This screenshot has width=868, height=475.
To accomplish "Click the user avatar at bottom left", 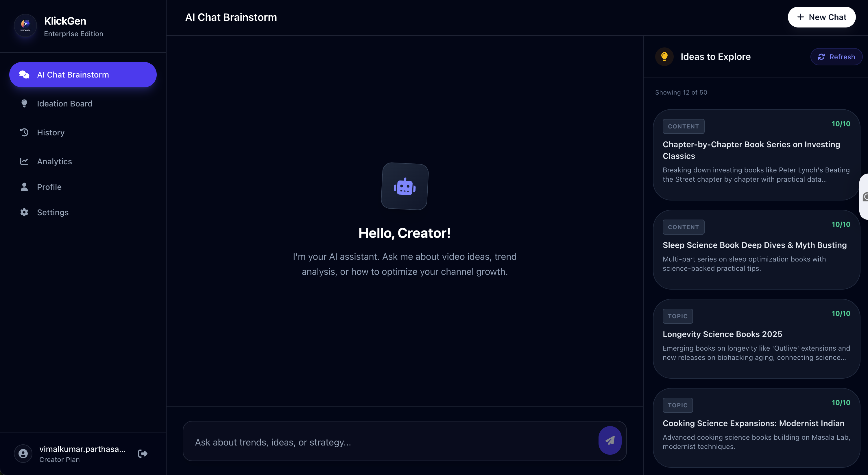I will (23, 453).
